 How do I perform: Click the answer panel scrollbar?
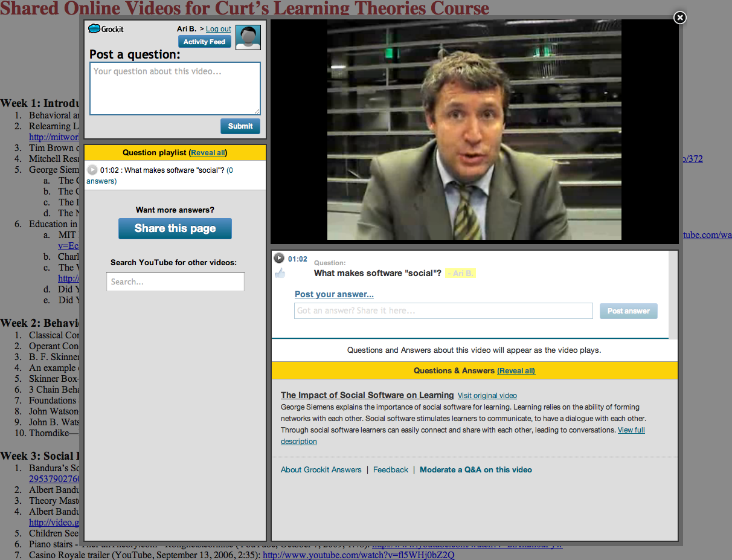click(x=673, y=295)
